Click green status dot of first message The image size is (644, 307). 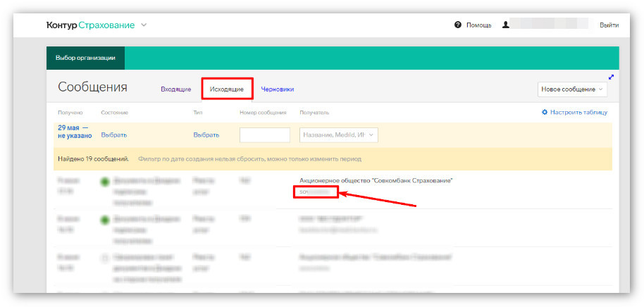pyautogui.click(x=105, y=182)
